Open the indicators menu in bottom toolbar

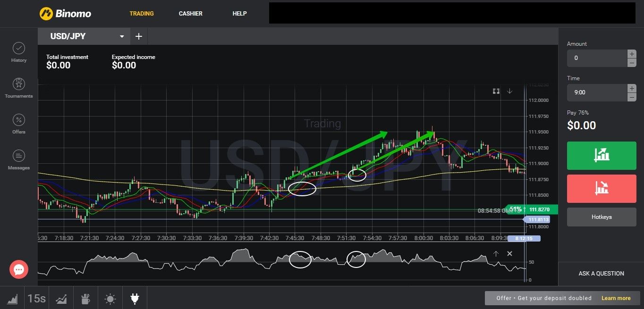[61, 299]
